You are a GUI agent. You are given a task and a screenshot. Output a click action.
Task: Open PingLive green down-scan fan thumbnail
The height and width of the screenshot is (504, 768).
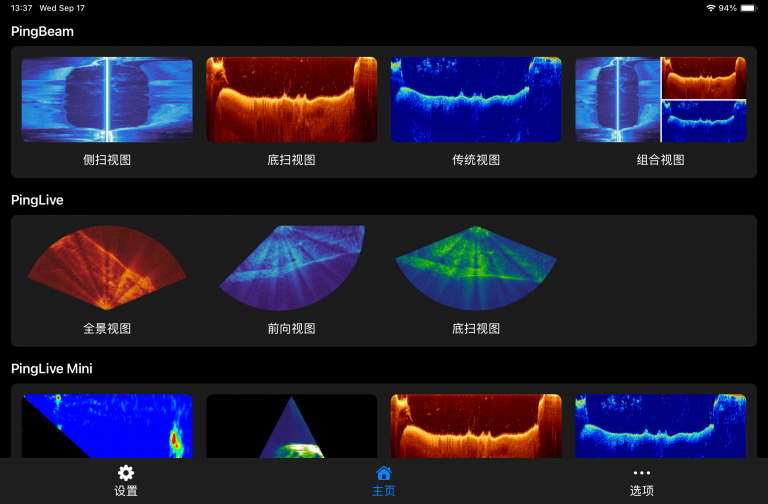tap(476, 268)
